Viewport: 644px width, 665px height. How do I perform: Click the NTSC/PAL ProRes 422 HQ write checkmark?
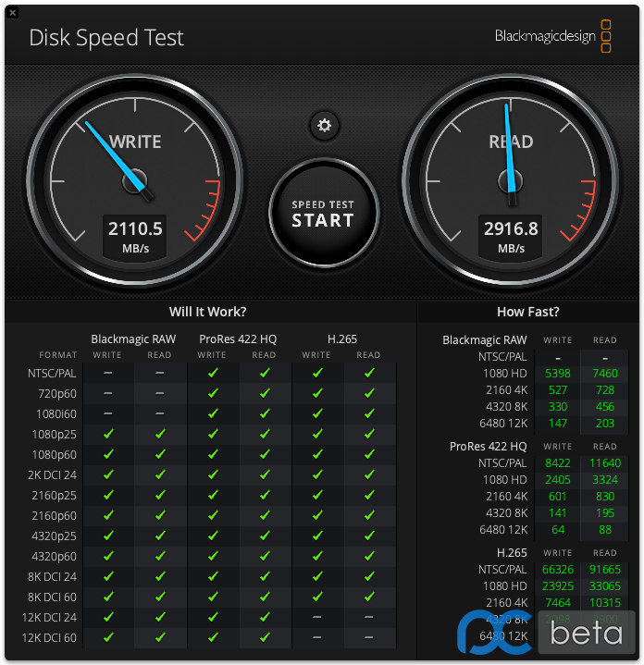point(213,373)
